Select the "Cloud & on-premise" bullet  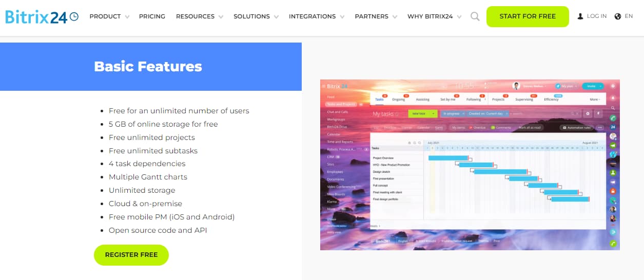pyautogui.click(x=145, y=204)
